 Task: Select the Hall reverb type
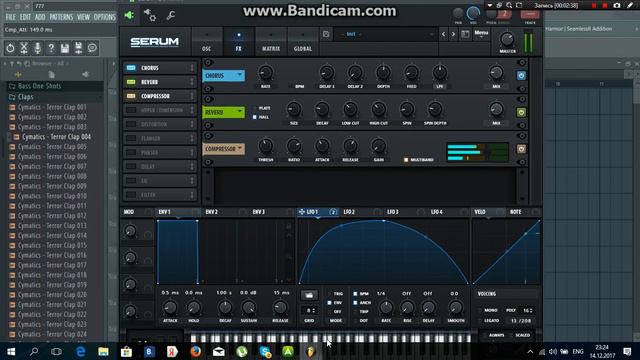(x=255, y=117)
